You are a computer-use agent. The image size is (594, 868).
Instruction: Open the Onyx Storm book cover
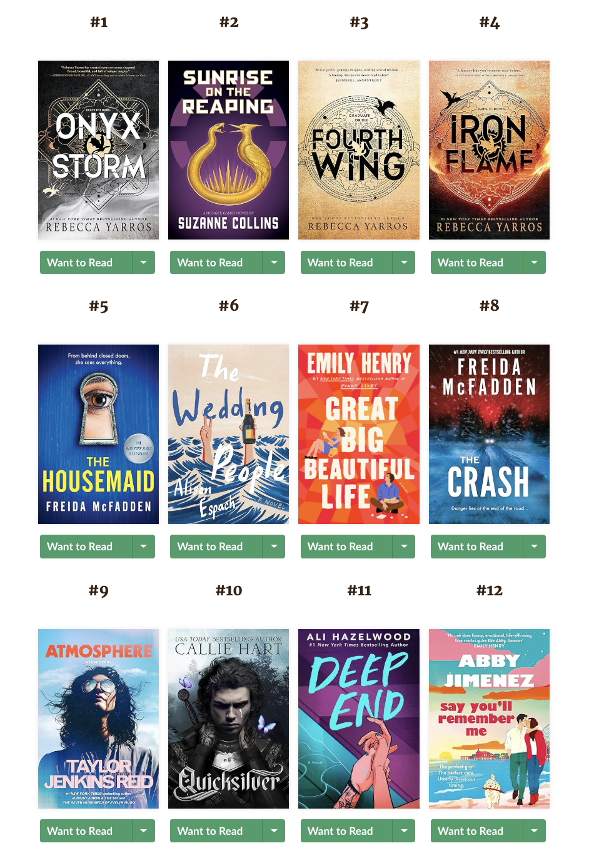click(x=98, y=150)
